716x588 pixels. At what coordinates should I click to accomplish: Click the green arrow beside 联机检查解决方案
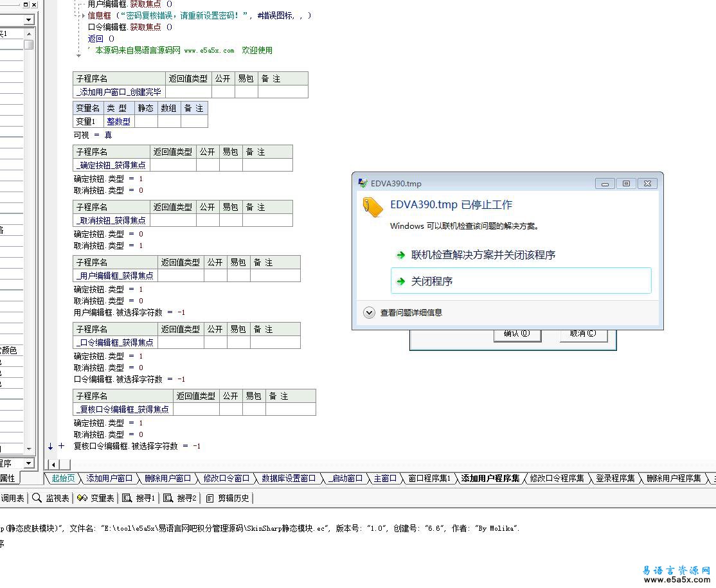400,254
